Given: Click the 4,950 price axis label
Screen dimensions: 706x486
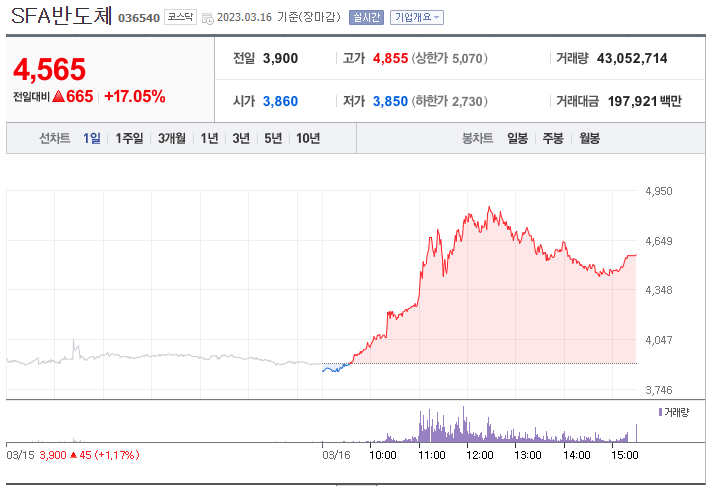Looking at the screenshot, I should (x=659, y=191).
